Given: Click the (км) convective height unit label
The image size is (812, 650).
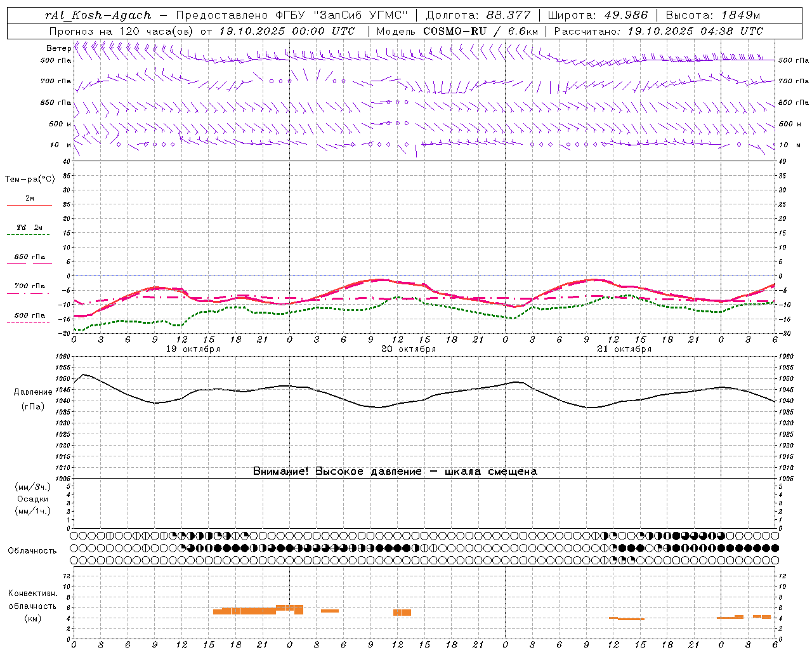Looking at the screenshot, I should (x=33, y=618).
